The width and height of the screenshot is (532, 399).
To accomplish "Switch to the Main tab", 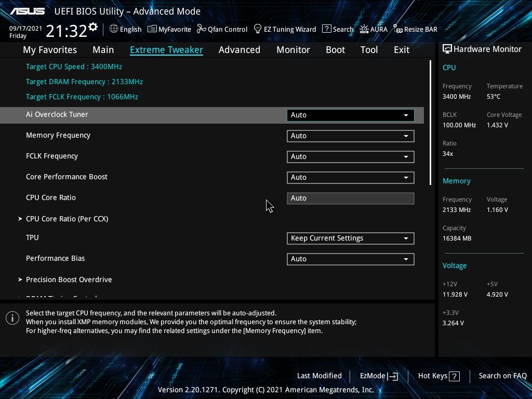I will point(103,50).
